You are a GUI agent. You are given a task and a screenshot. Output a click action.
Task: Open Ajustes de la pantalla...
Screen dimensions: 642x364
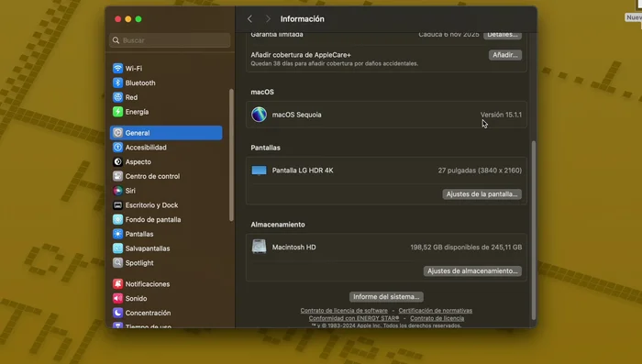(x=481, y=194)
